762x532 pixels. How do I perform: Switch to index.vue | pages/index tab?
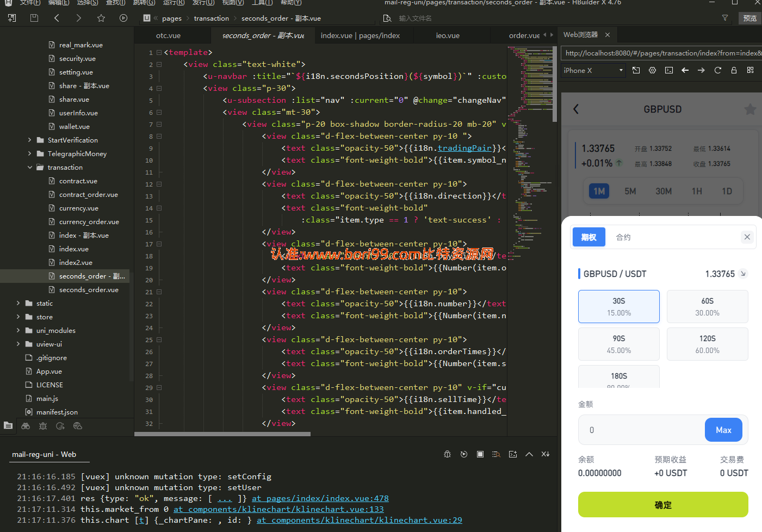[x=360, y=35]
